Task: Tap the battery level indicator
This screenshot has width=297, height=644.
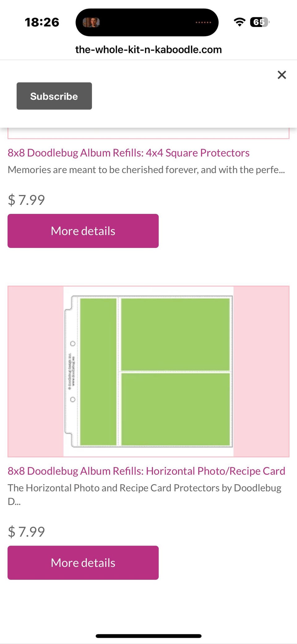Action: [260, 22]
